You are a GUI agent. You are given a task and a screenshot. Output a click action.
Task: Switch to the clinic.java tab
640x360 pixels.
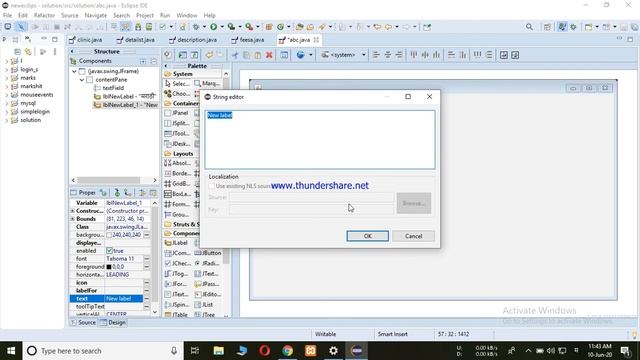click(85, 40)
